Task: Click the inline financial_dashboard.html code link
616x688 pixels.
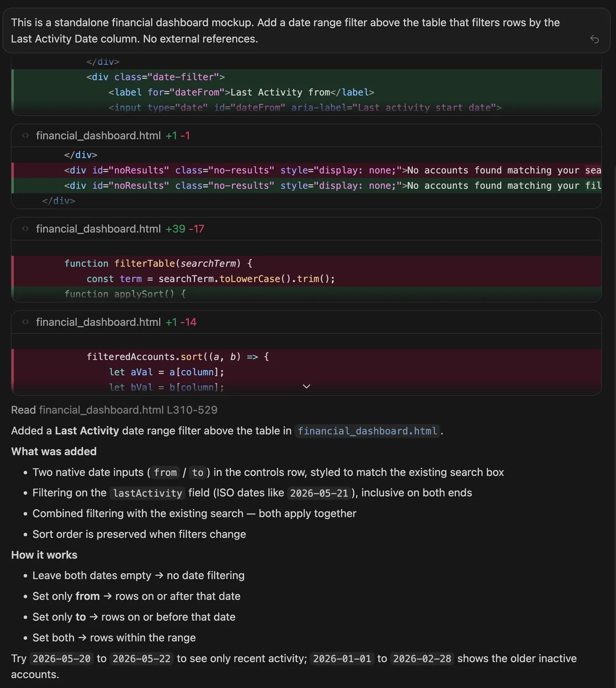Action: click(x=367, y=431)
